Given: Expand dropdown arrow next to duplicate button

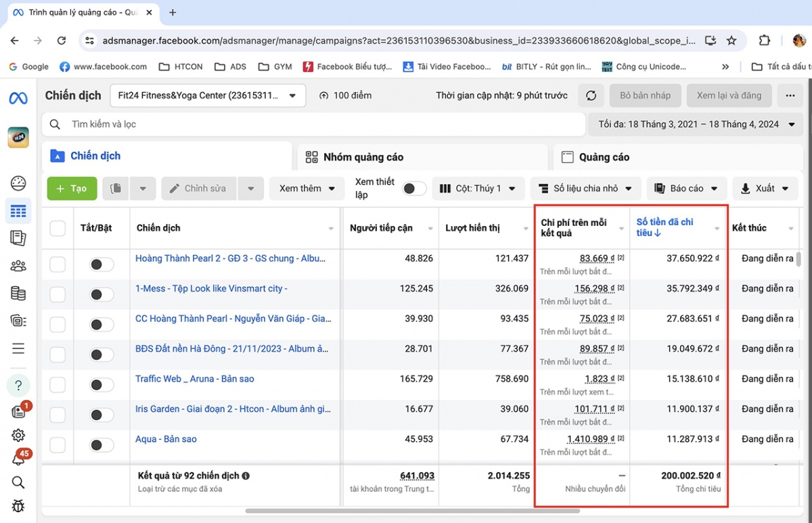Looking at the screenshot, I should [143, 188].
